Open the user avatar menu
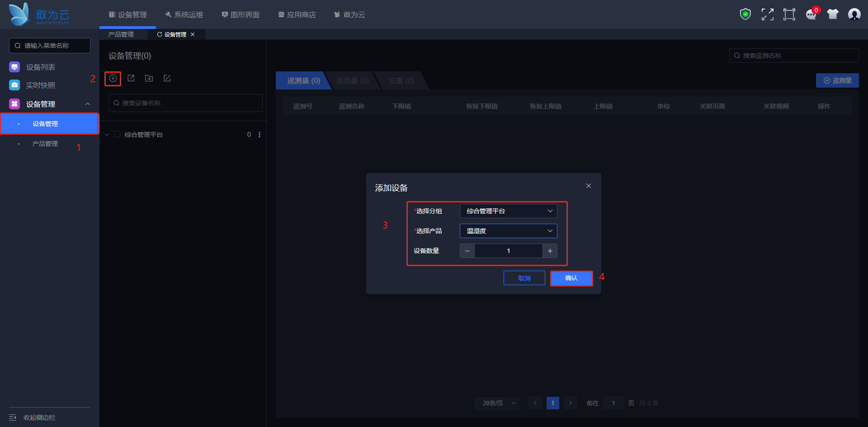The height and width of the screenshot is (427, 868). pos(854,14)
